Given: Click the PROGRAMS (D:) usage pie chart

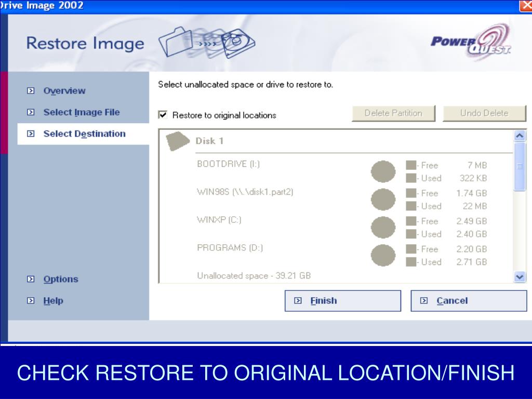Looking at the screenshot, I should tap(383, 255).
